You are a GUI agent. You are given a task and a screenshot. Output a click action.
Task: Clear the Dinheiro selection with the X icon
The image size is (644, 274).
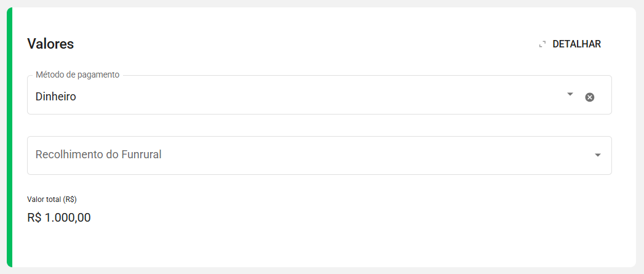coord(589,97)
